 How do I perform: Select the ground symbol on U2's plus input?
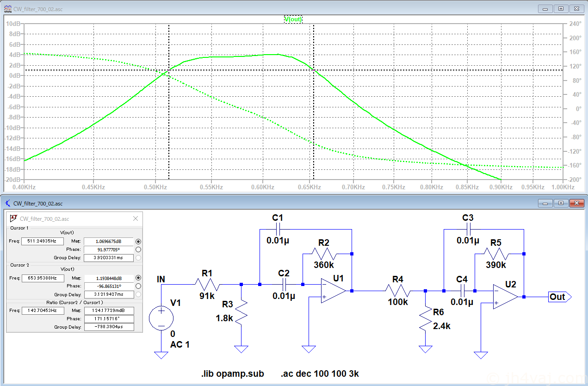click(481, 355)
